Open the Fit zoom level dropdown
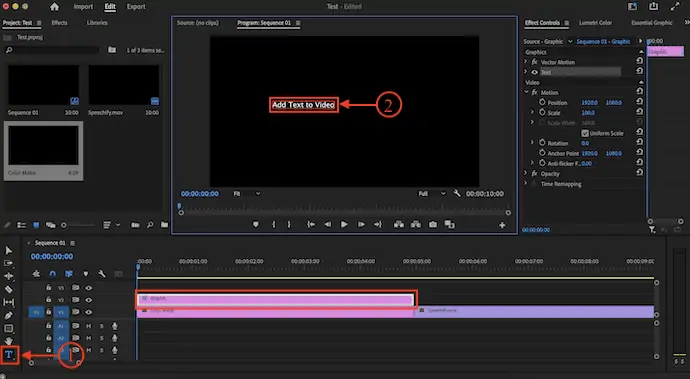The image size is (690, 379). coord(246,193)
